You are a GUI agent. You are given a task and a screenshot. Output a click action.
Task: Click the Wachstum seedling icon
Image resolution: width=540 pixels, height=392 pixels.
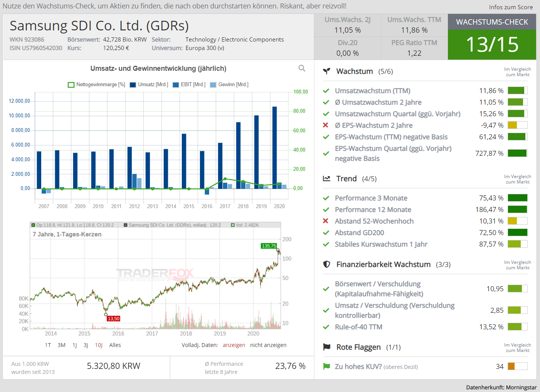point(327,71)
